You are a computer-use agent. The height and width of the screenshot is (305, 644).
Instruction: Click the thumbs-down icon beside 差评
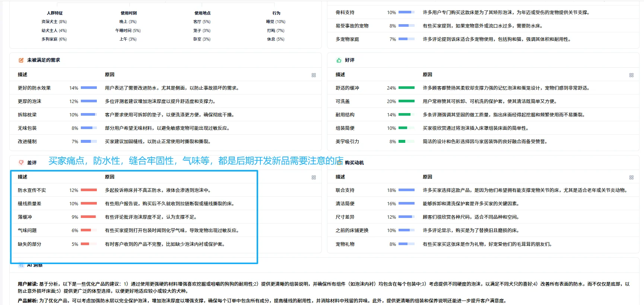point(21,163)
